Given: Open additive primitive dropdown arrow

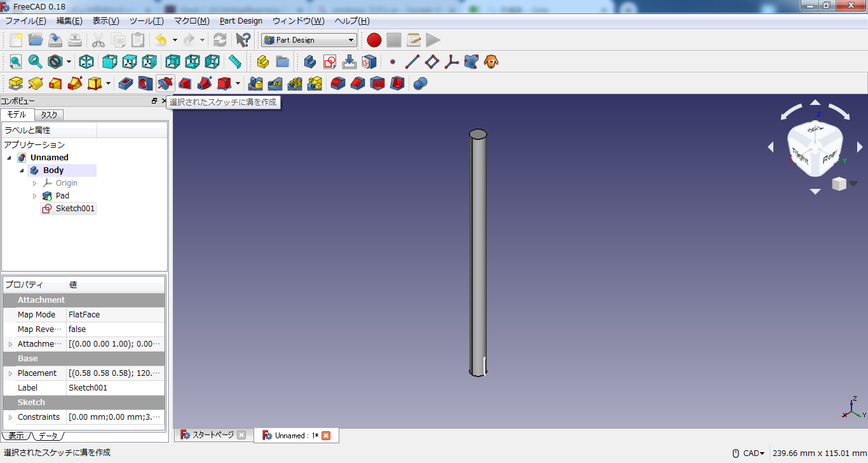Looking at the screenshot, I should [108, 83].
